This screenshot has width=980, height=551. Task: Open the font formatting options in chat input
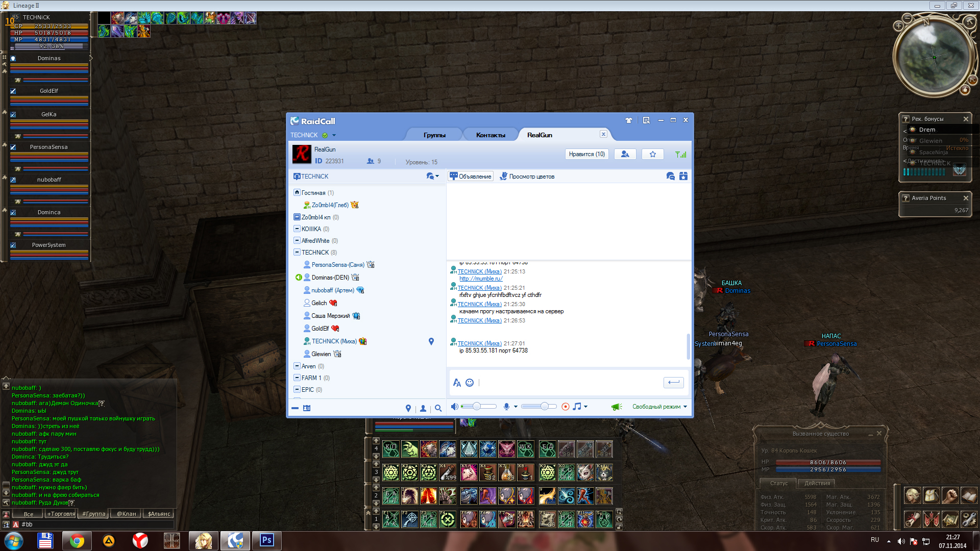click(457, 383)
